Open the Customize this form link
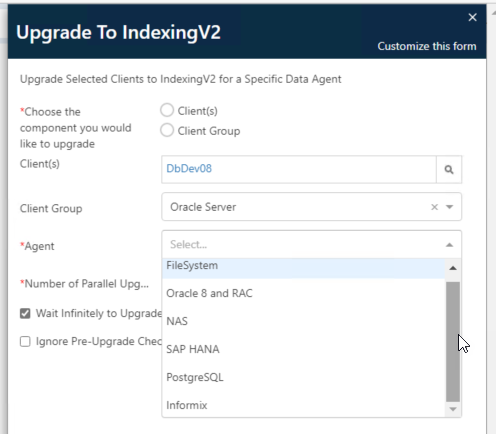Screen dimensions: 496x434 tap(427, 46)
